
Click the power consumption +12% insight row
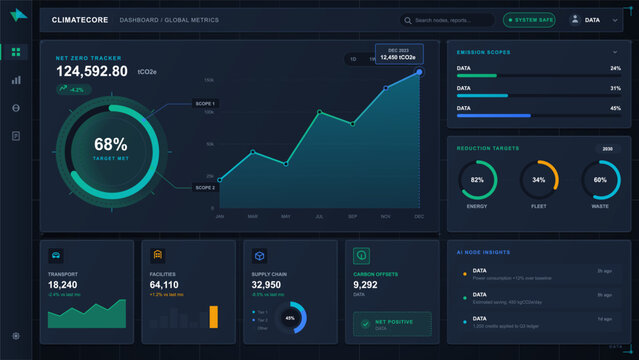point(539,274)
